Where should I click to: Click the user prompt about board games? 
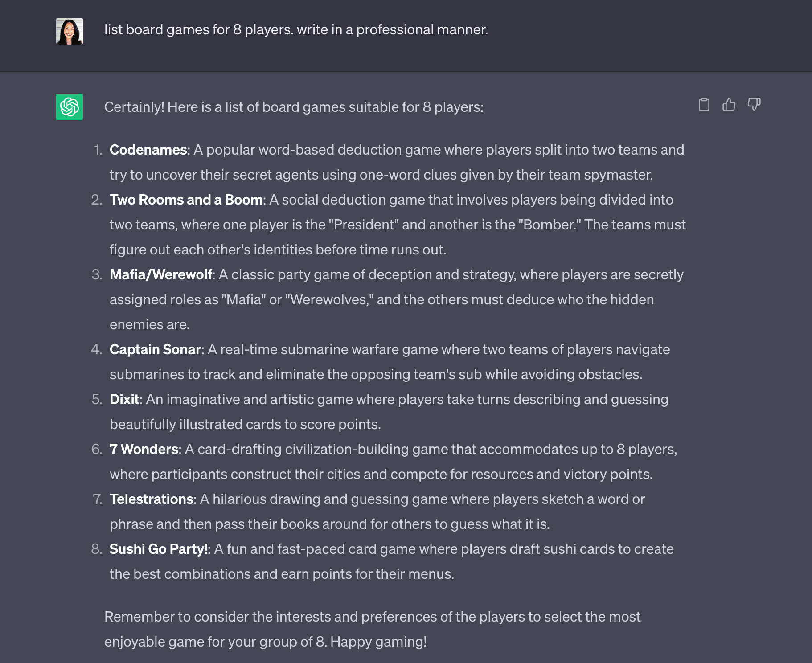tap(296, 29)
